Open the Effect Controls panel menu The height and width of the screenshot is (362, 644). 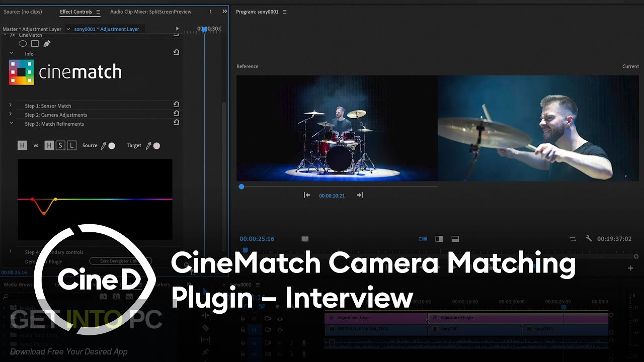pos(98,12)
